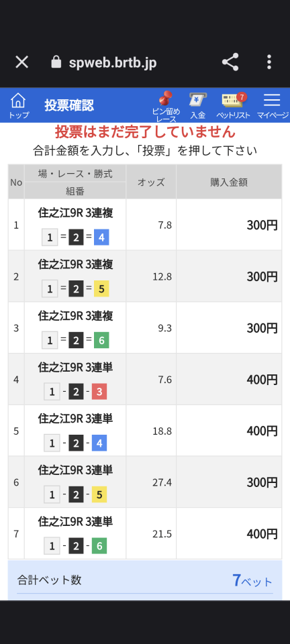Tap the 400円 amount for bet 7
This screenshot has height=644, width=290.
(x=262, y=534)
